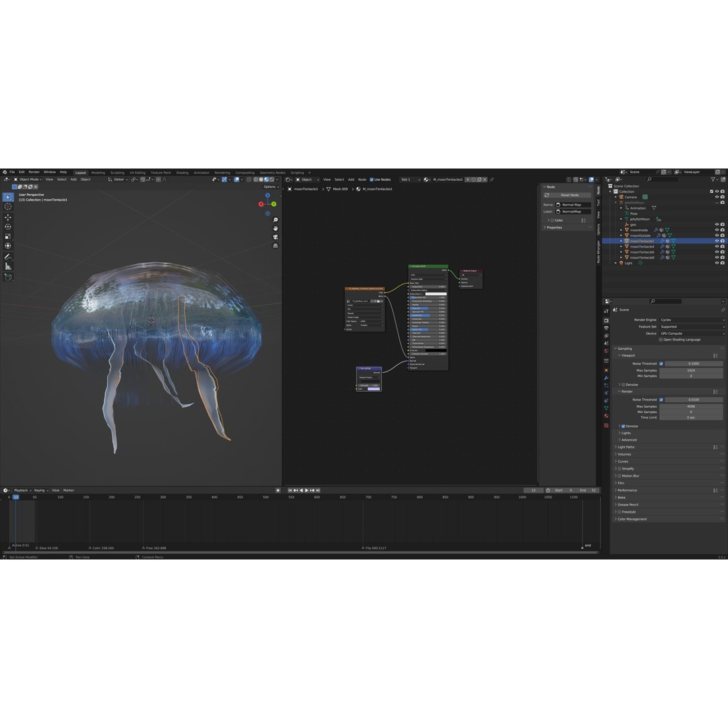Open the Global transform orientation dropdown
Viewport: 728px width, 728px height.
tap(118, 179)
